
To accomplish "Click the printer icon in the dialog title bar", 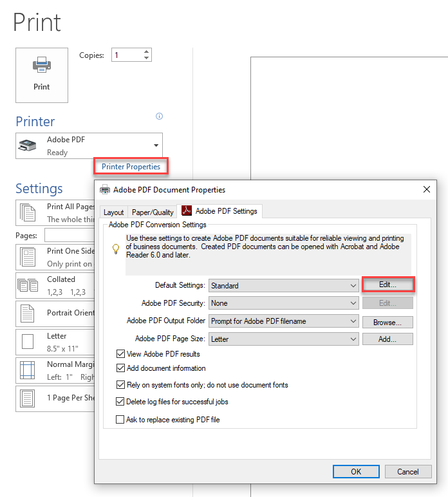I will (x=105, y=190).
